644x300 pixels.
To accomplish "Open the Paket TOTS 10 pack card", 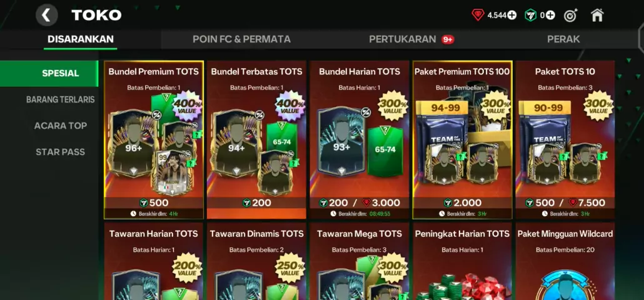I will 565,139.
